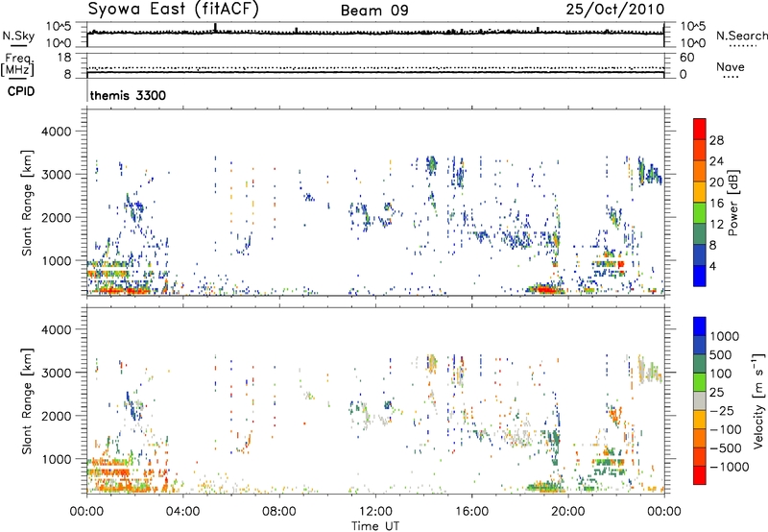Click the date '25/Oct/2010'
This screenshot has width=768, height=532.
point(615,10)
